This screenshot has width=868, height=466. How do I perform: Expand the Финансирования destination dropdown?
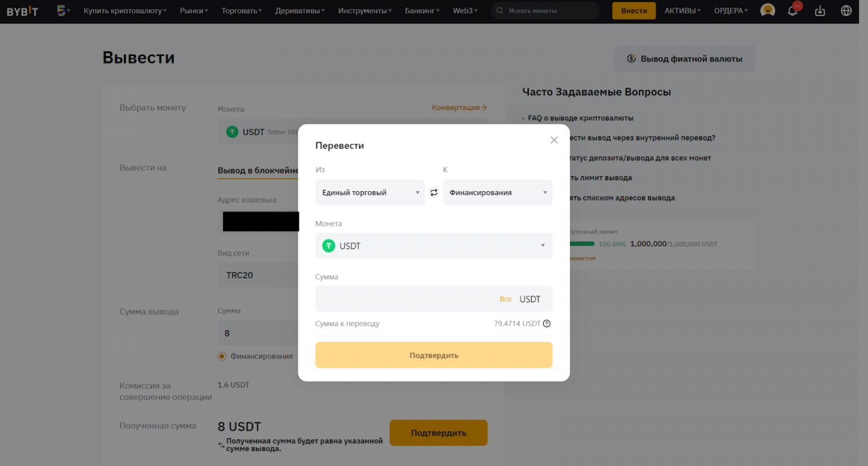[497, 192]
